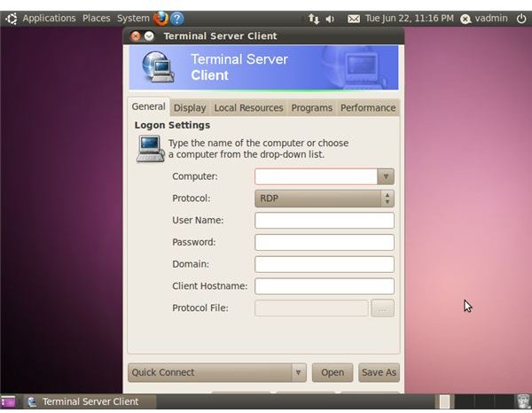
Task: Open the Firefox browser launcher
Action: [x=160, y=19]
